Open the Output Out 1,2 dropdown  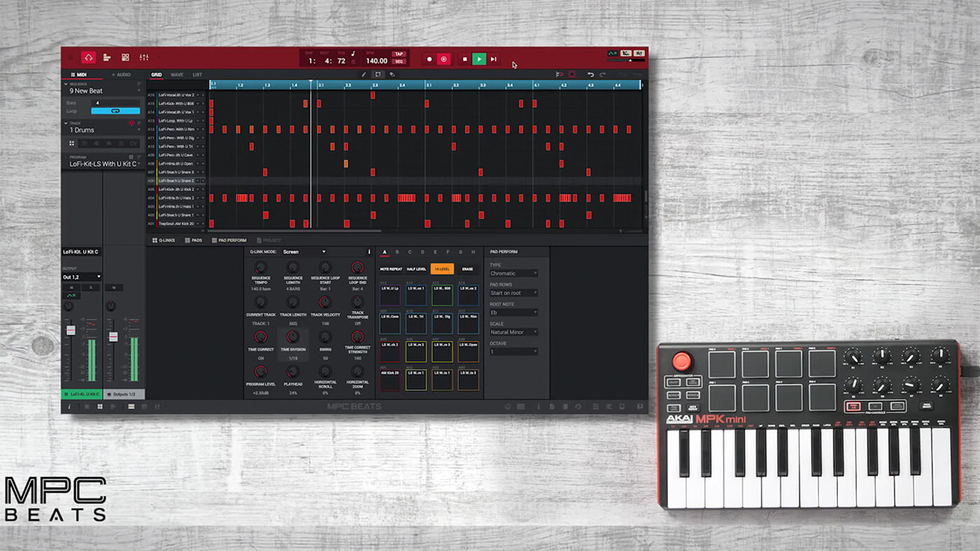82,277
